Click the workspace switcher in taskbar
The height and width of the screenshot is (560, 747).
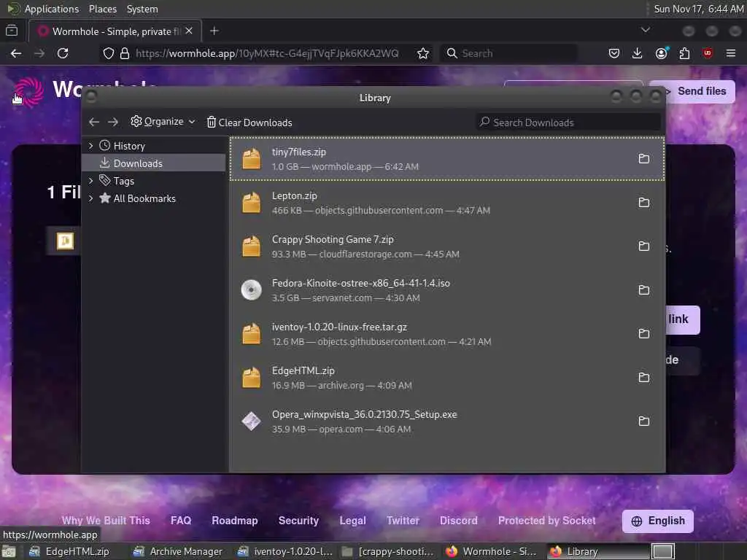tap(662, 551)
